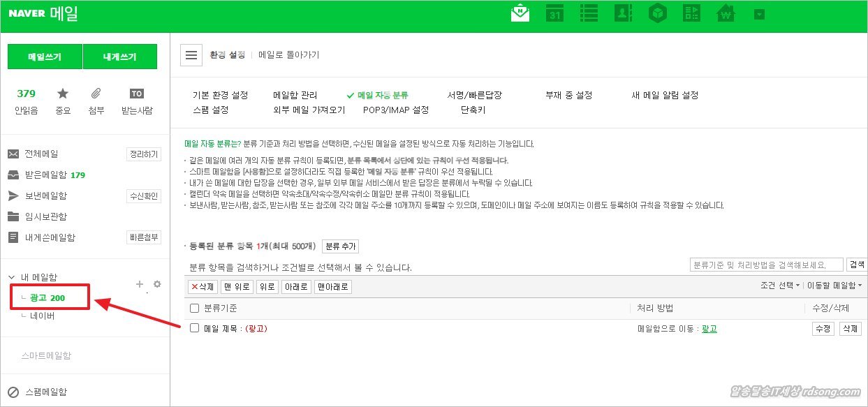Open the cloud storage cube icon
Image resolution: width=868 pixels, height=407 pixels.
[656, 14]
